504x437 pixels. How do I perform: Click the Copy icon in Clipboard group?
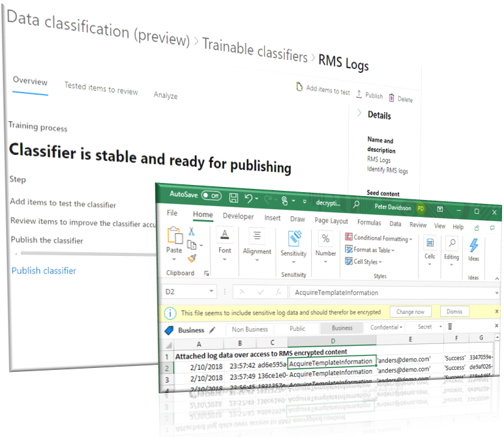pyautogui.click(x=192, y=245)
